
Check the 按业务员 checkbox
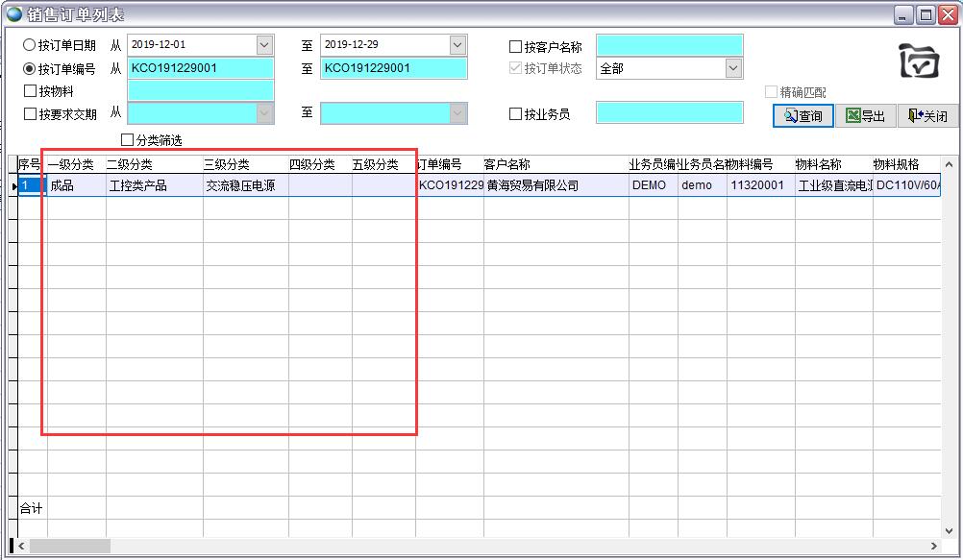[516, 114]
